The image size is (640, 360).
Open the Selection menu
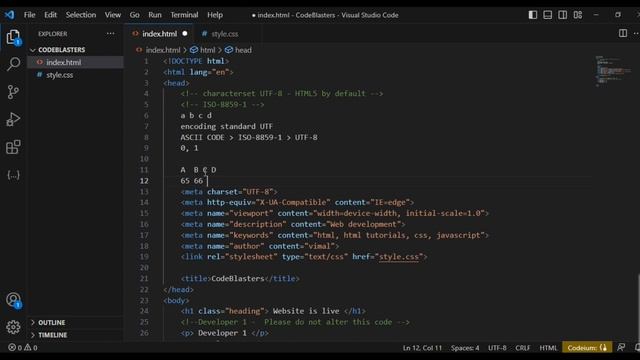[81, 15]
